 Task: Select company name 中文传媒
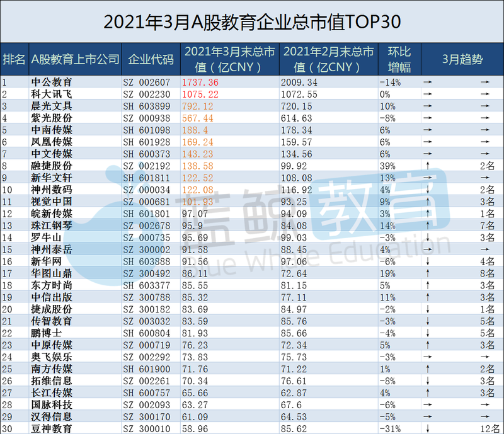pos(52,154)
